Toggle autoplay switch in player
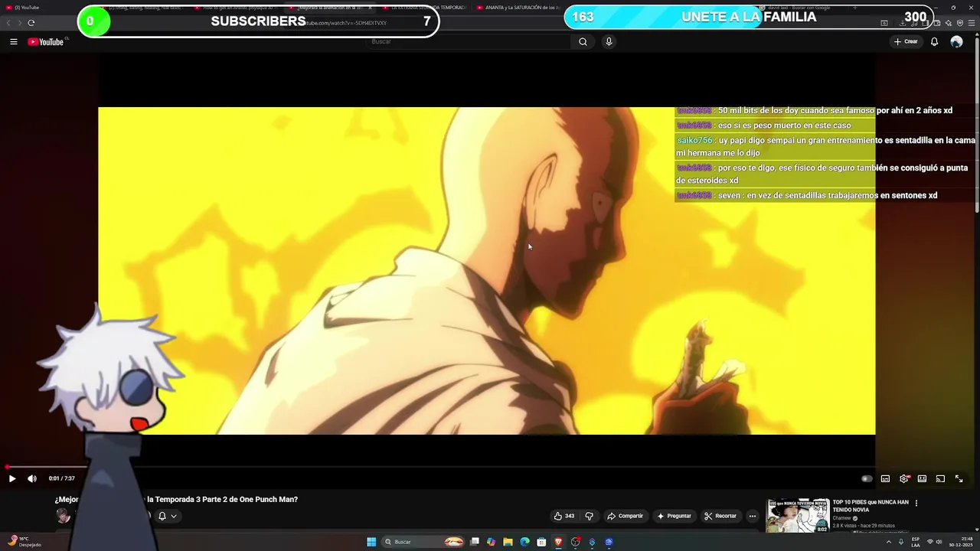980x551 pixels. [x=867, y=479]
